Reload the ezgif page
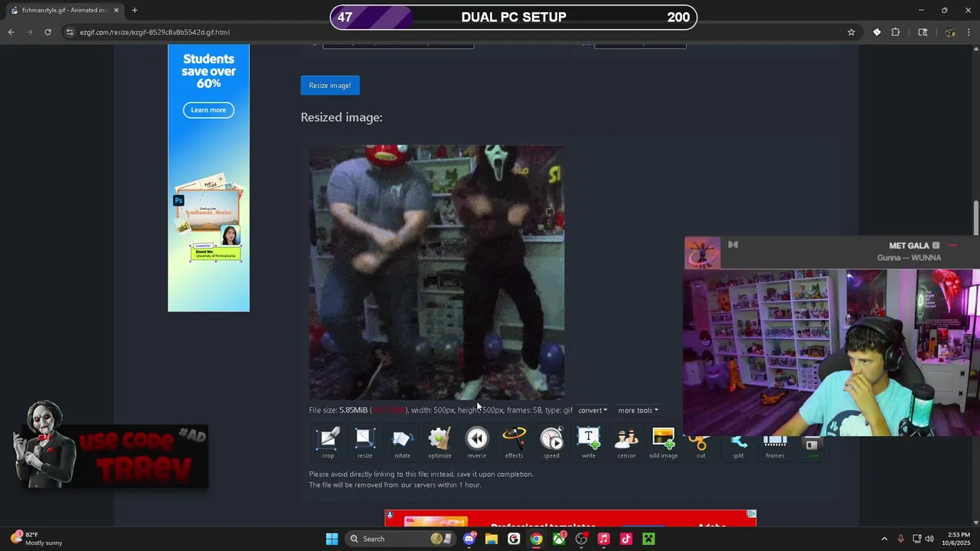The image size is (980, 551). pyautogui.click(x=47, y=32)
